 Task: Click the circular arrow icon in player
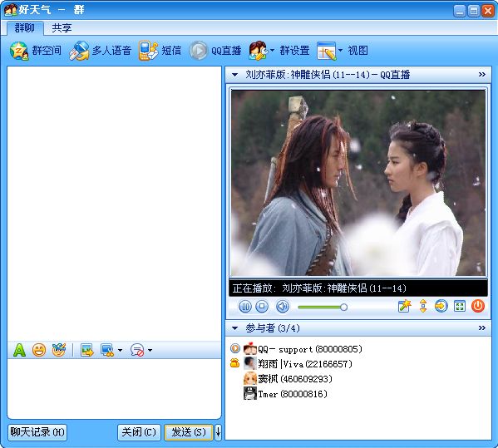pyautogui.click(x=441, y=307)
